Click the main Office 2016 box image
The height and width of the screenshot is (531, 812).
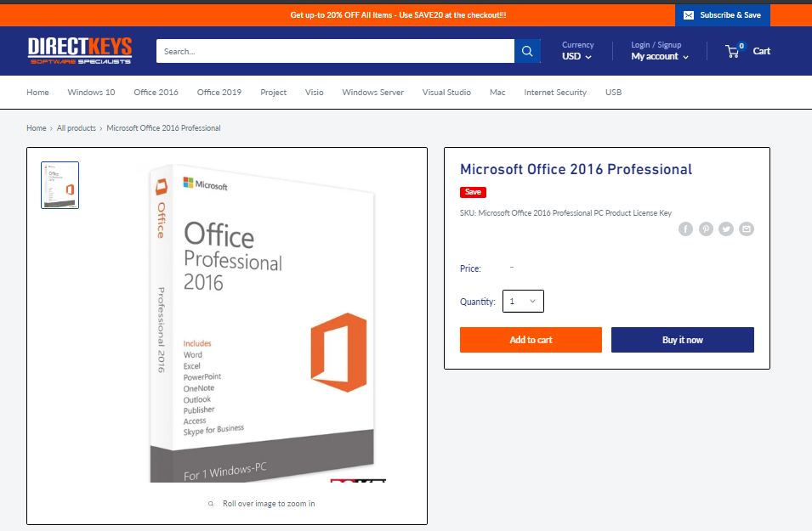click(263, 324)
